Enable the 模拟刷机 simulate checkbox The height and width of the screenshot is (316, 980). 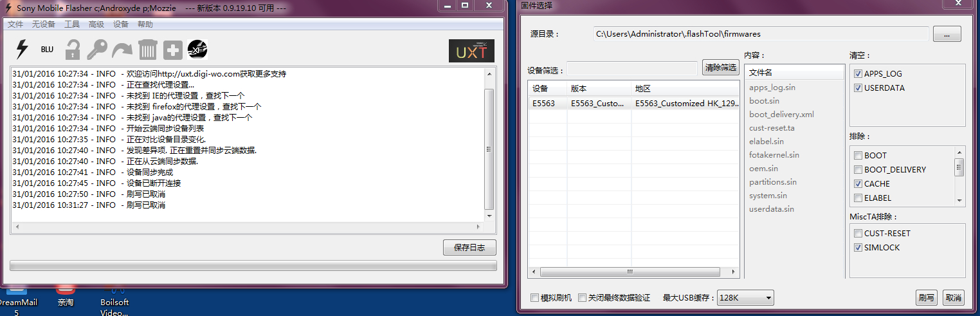[534, 297]
